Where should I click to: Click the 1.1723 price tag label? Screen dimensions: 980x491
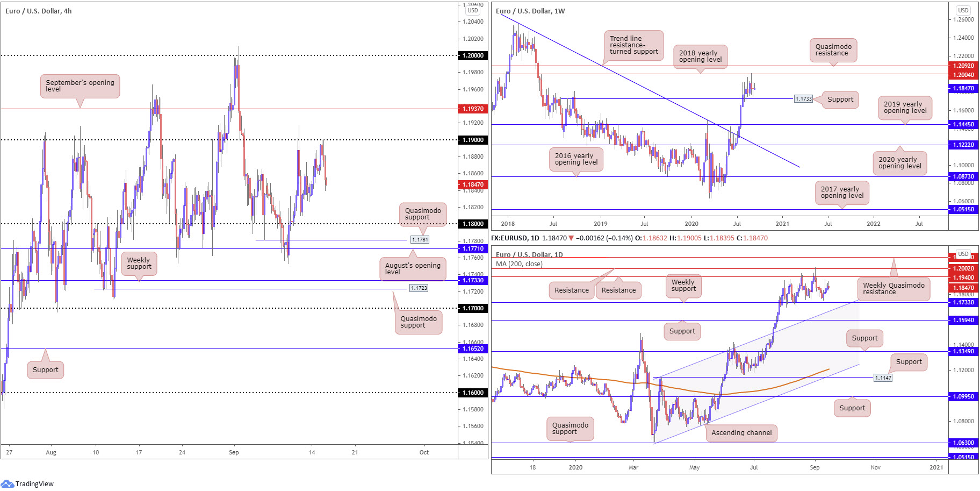point(419,288)
